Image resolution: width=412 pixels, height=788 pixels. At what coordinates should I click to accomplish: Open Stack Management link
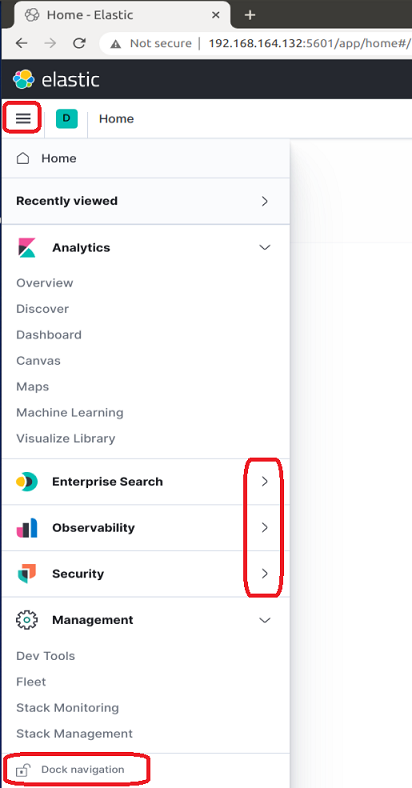(x=74, y=734)
